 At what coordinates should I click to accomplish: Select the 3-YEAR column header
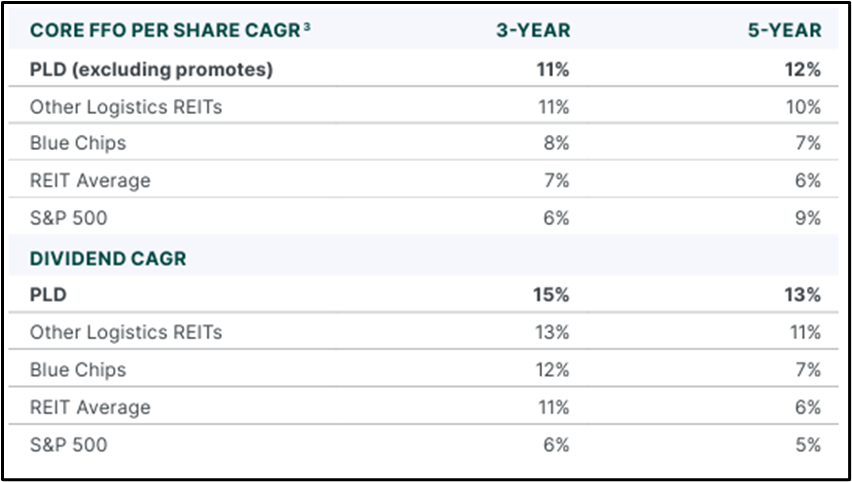(533, 30)
